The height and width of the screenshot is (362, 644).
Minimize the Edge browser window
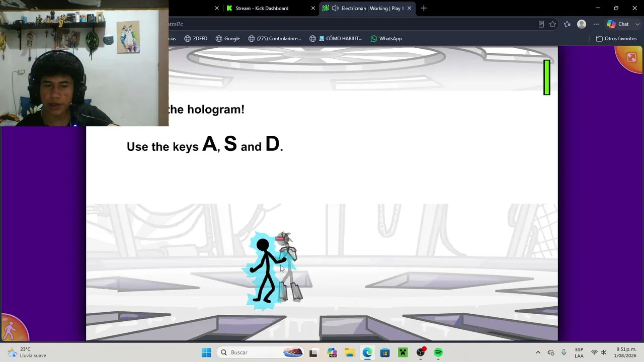pyautogui.click(x=597, y=8)
